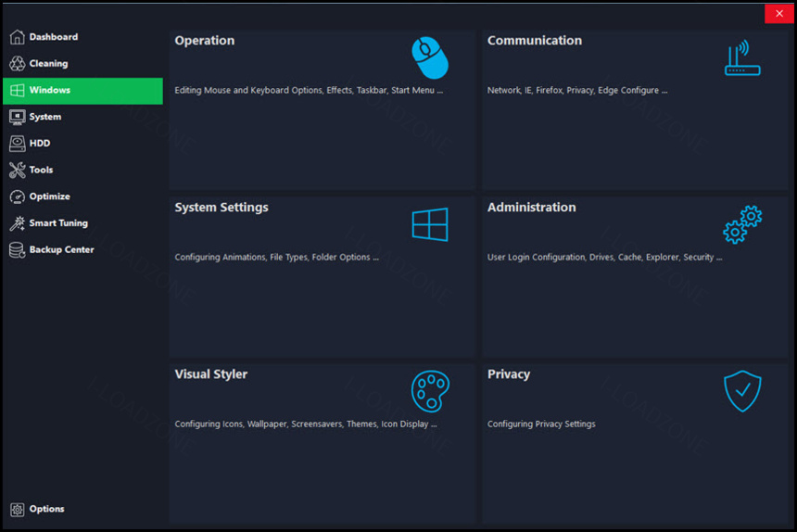This screenshot has width=797, height=532.
Task: Click the Dashboard home icon
Action: [x=18, y=36]
